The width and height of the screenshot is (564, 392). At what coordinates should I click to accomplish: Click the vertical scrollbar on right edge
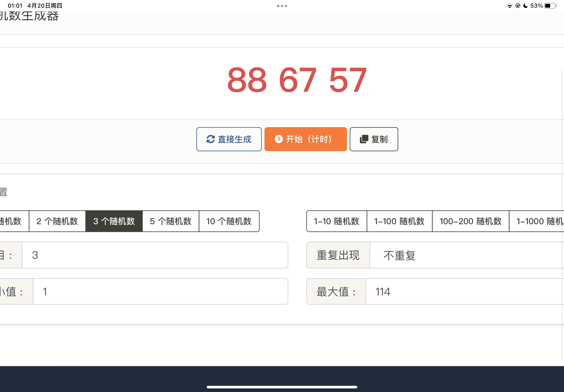(562, 214)
